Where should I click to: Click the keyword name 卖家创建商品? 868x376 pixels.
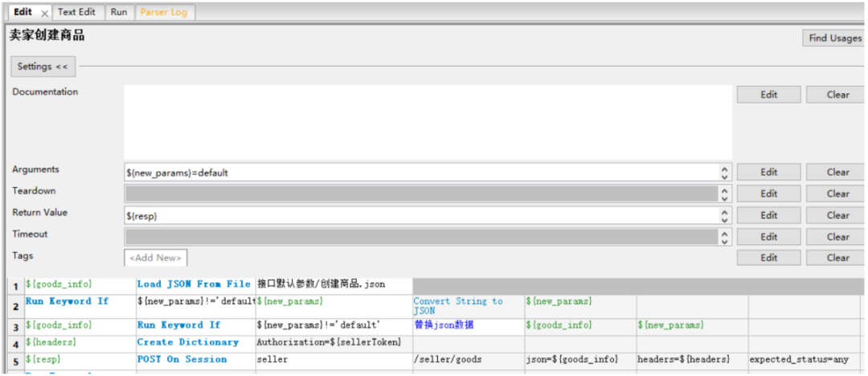(47, 36)
